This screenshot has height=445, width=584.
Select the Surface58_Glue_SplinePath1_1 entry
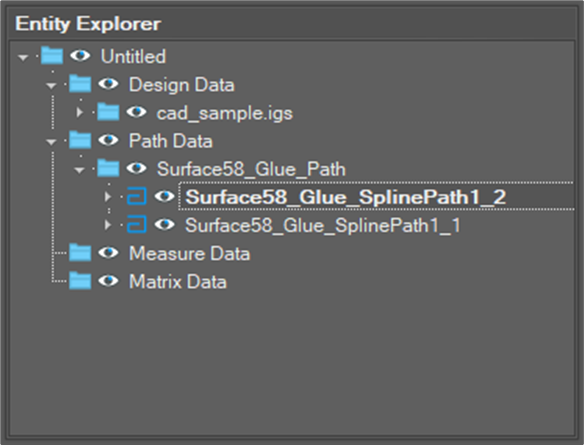[323, 225]
